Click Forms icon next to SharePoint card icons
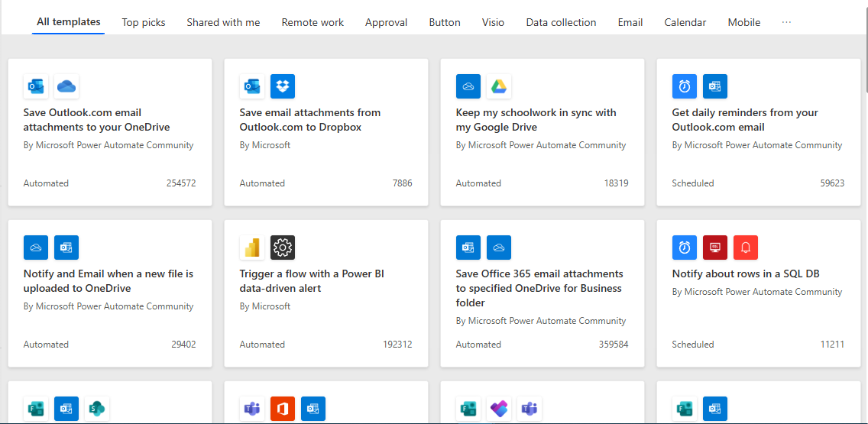 [x=36, y=409]
